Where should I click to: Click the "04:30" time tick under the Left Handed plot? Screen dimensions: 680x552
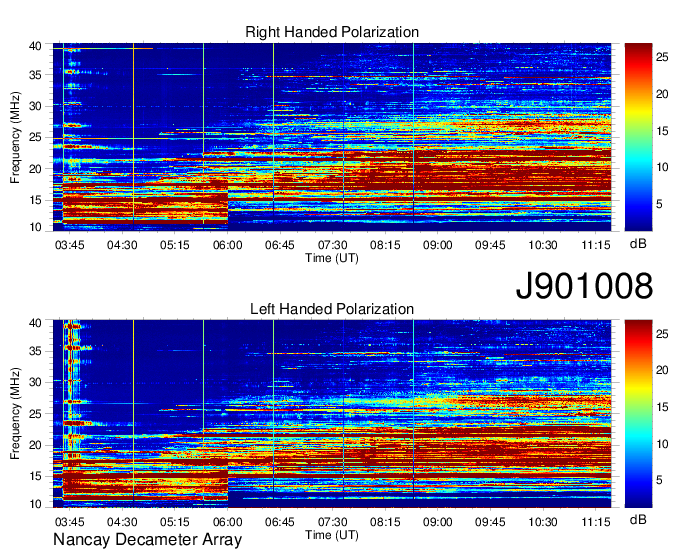pyautogui.click(x=122, y=522)
